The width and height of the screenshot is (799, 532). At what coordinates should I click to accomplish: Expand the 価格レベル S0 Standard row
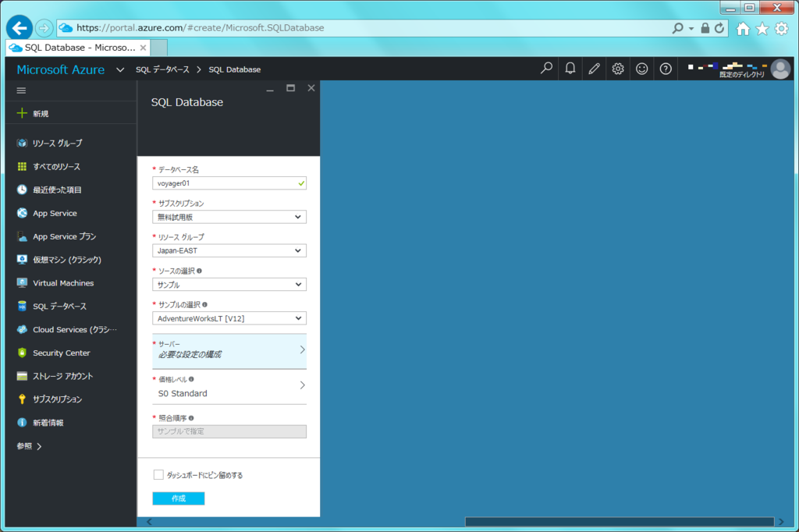(229, 387)
